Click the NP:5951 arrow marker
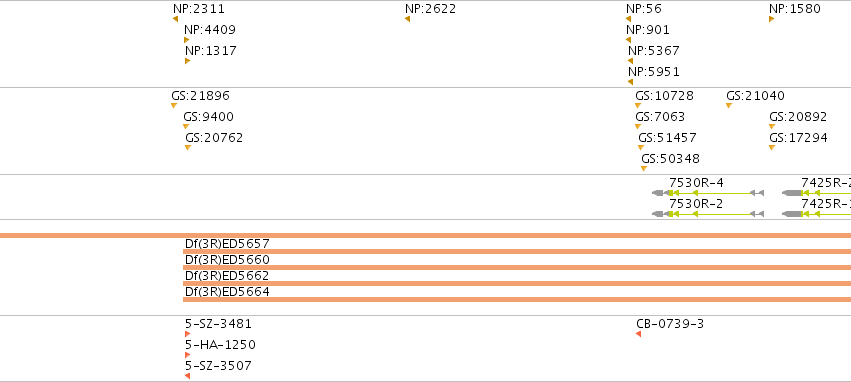The image size is (851, 382). click(630, 82)
